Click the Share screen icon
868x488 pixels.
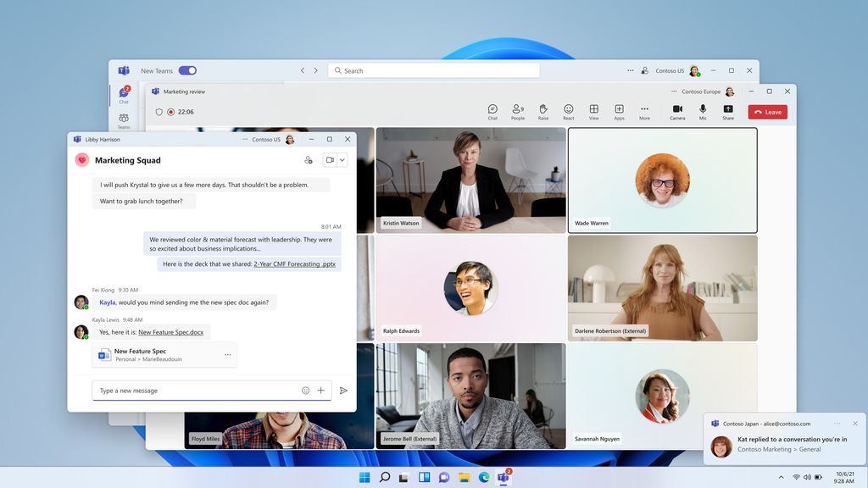click(728, 111)
